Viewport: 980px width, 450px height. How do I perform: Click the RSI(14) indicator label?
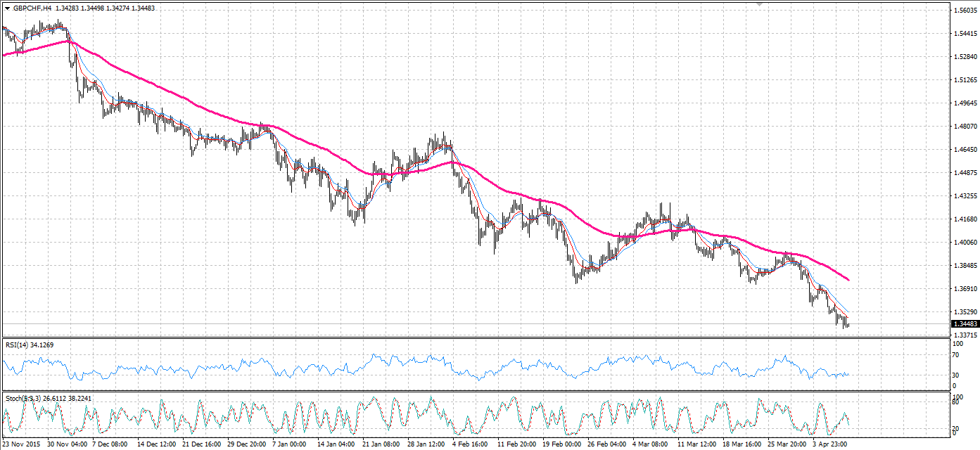18,345
